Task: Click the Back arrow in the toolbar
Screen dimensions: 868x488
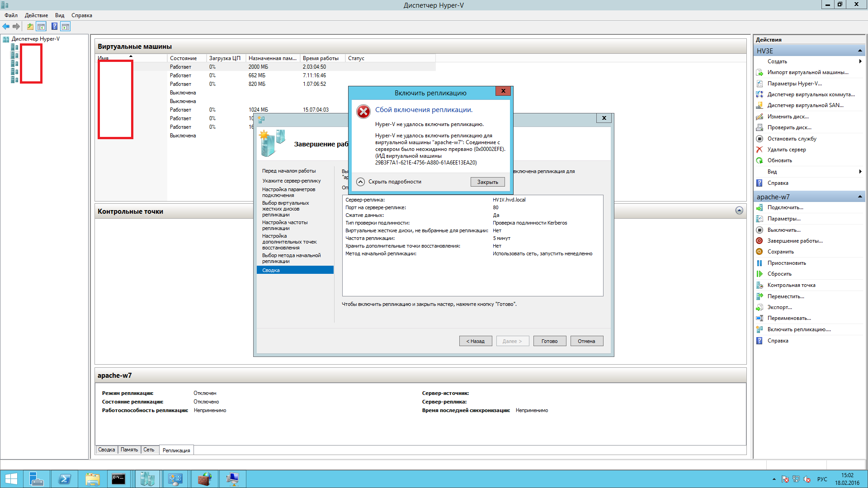Action: coord(6,27)
